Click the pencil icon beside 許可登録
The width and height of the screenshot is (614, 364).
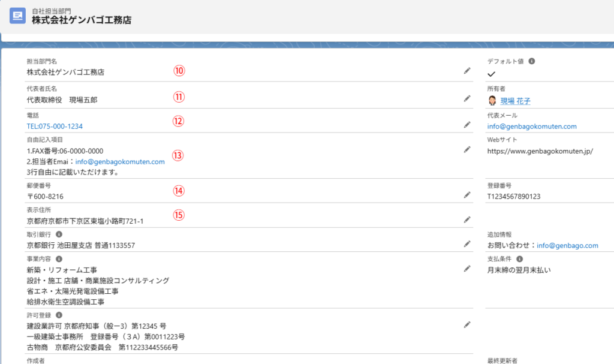(467, 324)
